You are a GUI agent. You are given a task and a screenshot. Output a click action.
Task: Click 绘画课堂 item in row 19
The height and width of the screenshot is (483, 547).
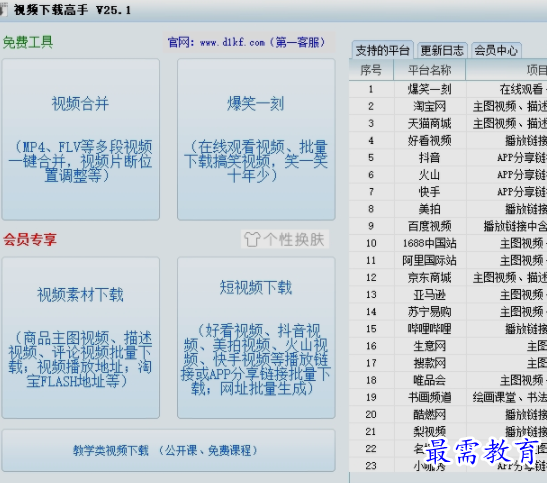tap(494, 397)
